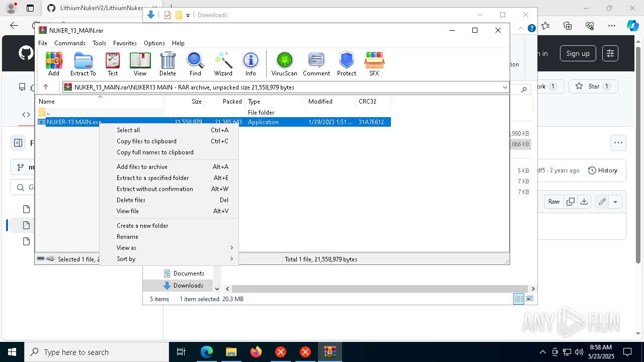Click the Sign up button on GitHub
The width and height of the screenshot is (644, 362).
point(578,53)
